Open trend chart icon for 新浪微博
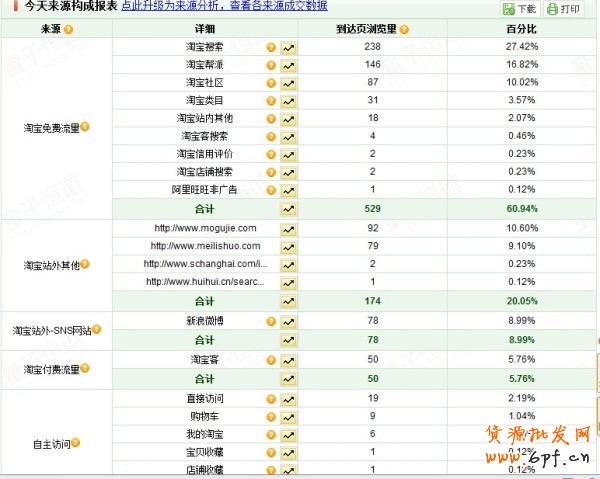This screenshot has height=479, width=600. [289, 322]
